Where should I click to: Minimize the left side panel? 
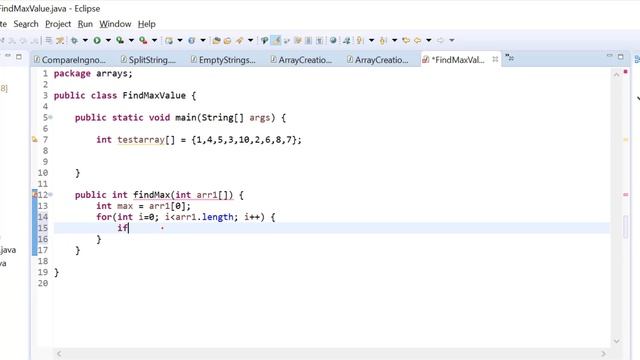click(x=8, y=56)
